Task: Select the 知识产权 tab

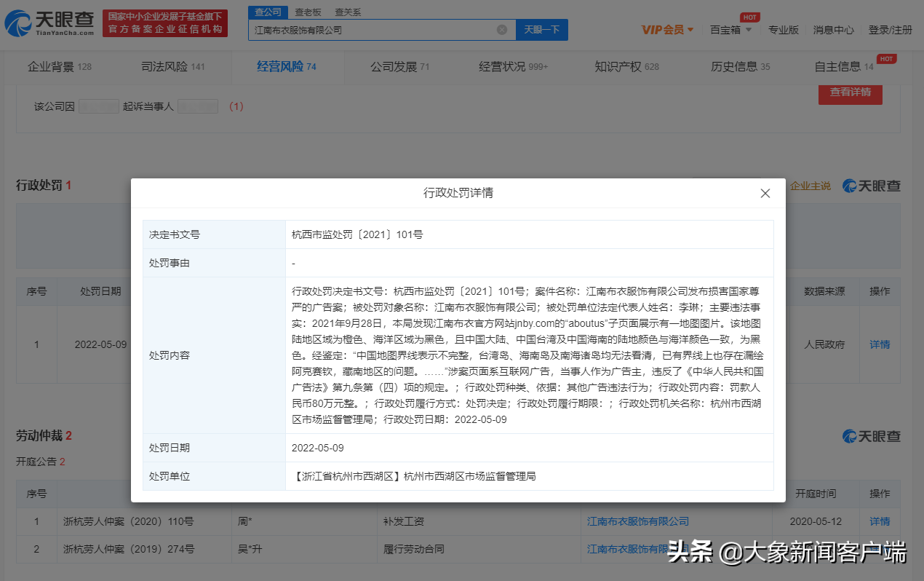Action: click(x=626, y=67)
